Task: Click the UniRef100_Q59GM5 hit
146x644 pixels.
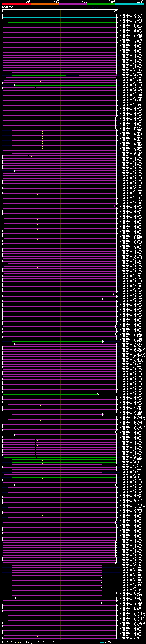Action: click(x=131, y=605)
